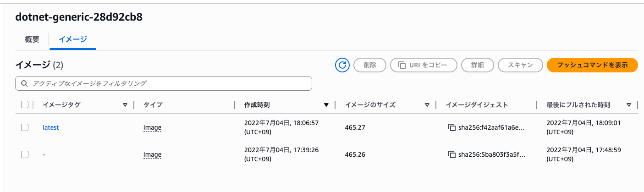
Task: Select the untagged image row checkbox
Action: click(25, 154)
